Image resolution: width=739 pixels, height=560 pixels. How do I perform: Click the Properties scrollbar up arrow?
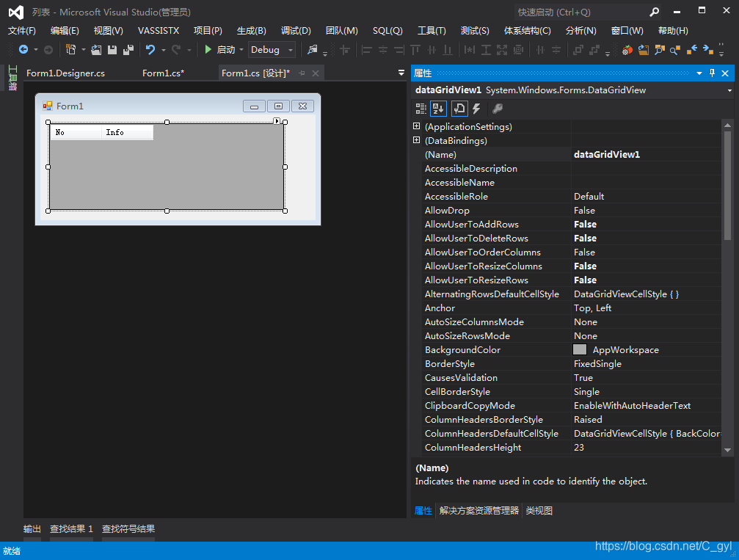[x=727, y=125]
